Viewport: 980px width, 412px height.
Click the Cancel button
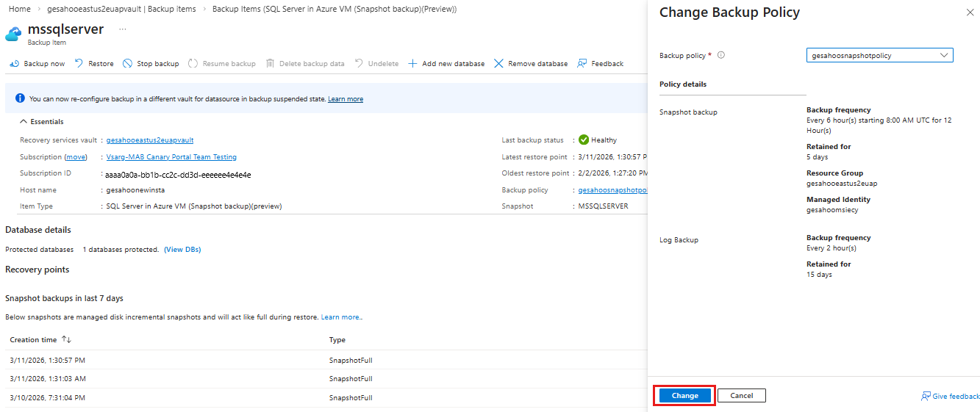pyautogui.click(x=741, y=396)
